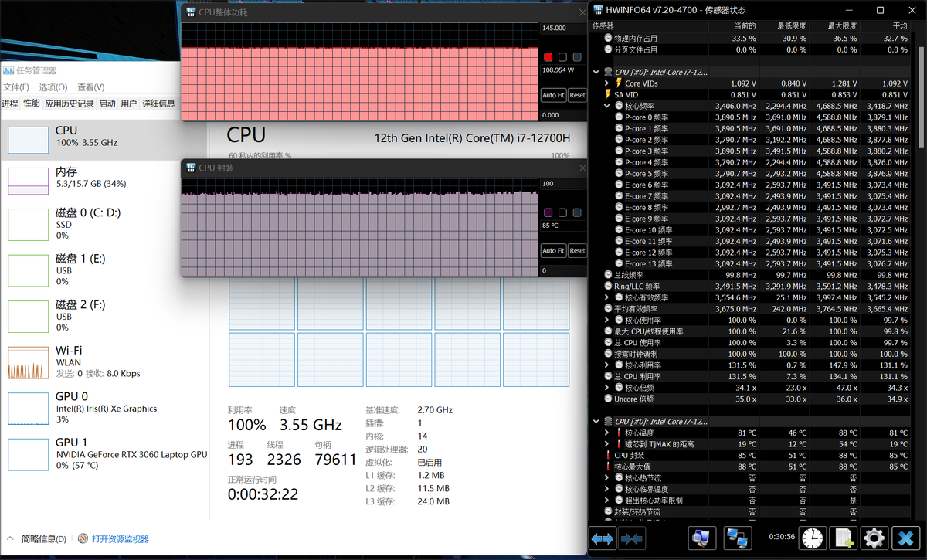Viewport: 927px width, 560px height.
Task: Click Reset in CPU整体功耗 graph window
Action: point(577,95)
